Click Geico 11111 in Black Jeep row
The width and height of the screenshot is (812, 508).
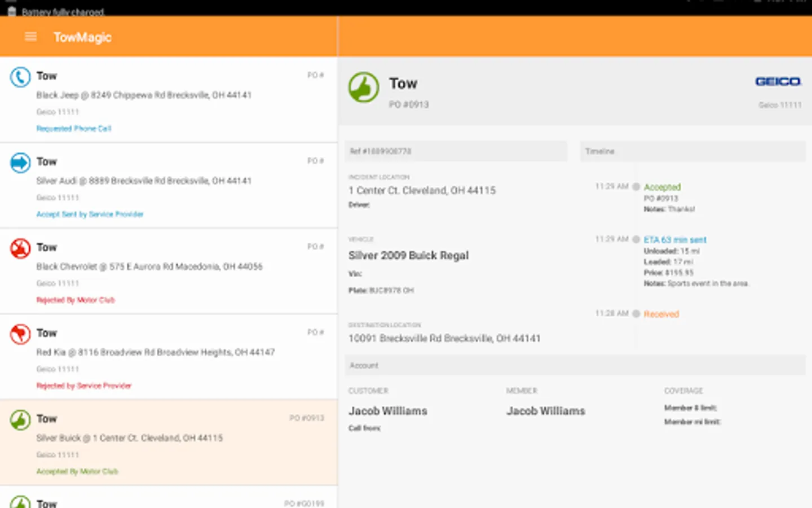coord(58,112)
